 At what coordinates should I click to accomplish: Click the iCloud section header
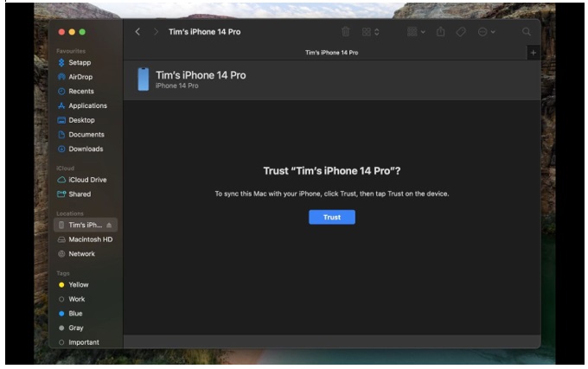click(x=65, y=169)
